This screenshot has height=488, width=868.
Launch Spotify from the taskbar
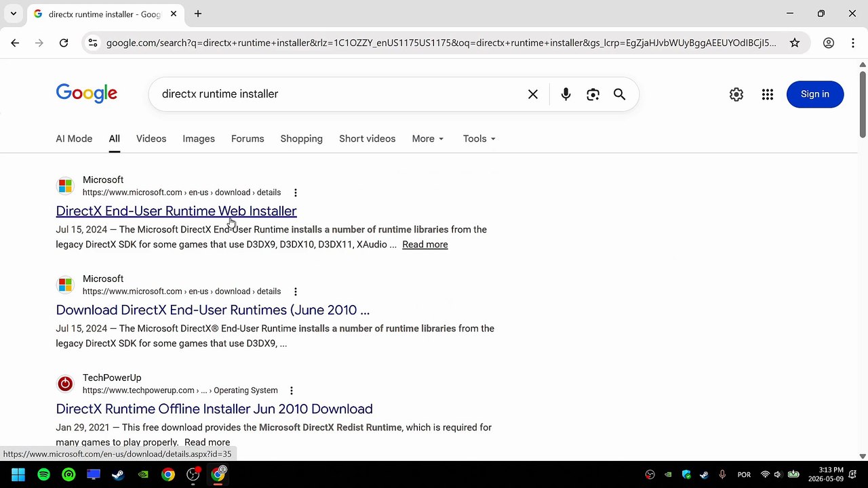[x=43, y=474]
